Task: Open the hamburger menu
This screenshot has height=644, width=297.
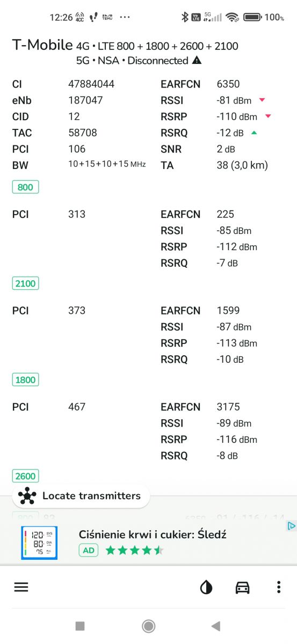Action: [x=21, y=587]
